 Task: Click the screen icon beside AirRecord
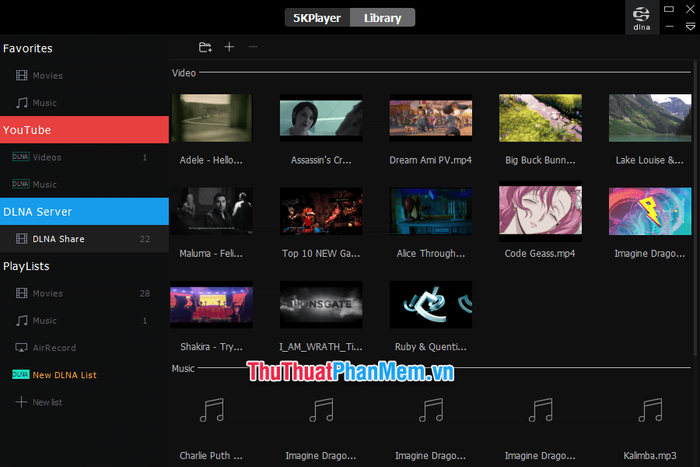point(21,348)
